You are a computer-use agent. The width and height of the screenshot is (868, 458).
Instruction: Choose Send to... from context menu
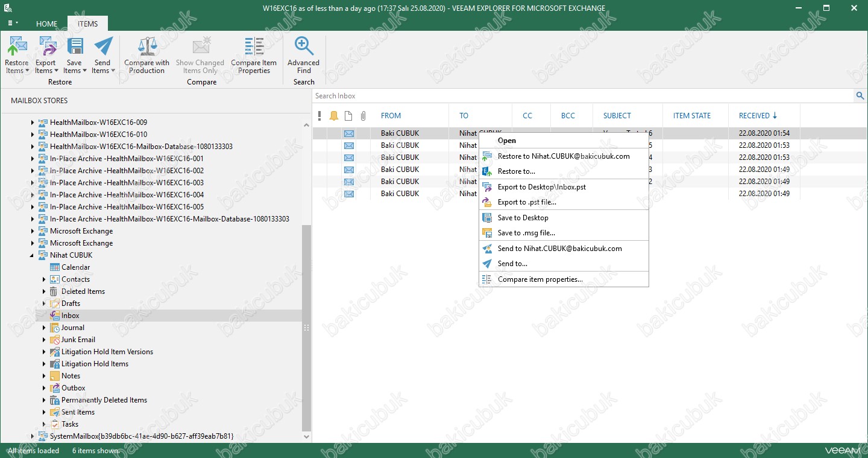[x=564, y=264]
